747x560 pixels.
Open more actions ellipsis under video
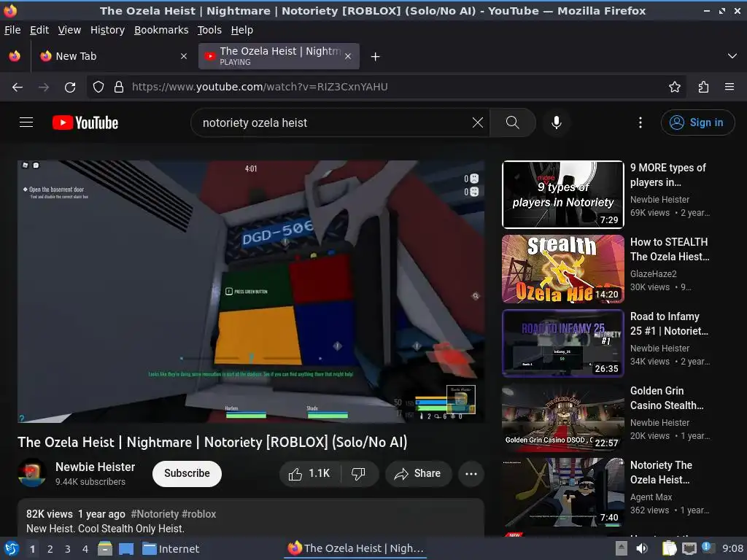(471, 473)
